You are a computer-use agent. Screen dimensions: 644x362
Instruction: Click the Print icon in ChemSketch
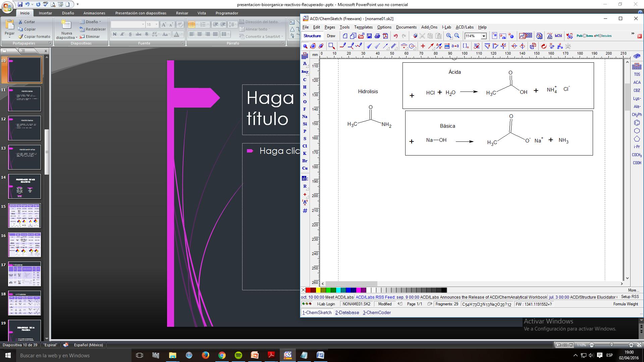(377, 36)
